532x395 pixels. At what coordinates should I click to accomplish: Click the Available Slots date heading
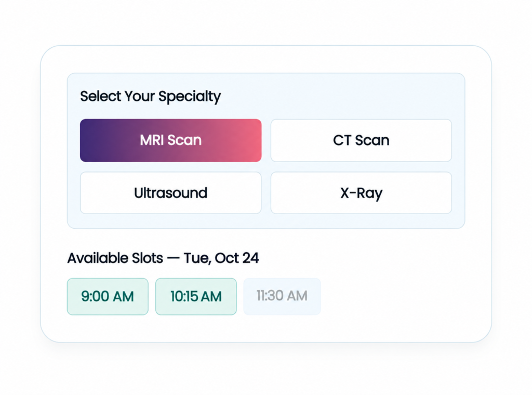163,258
